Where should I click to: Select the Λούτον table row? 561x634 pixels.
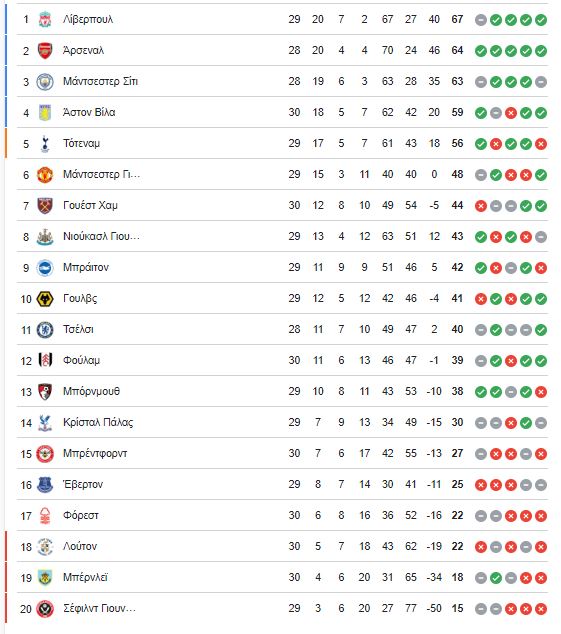[x=282, y=546]
